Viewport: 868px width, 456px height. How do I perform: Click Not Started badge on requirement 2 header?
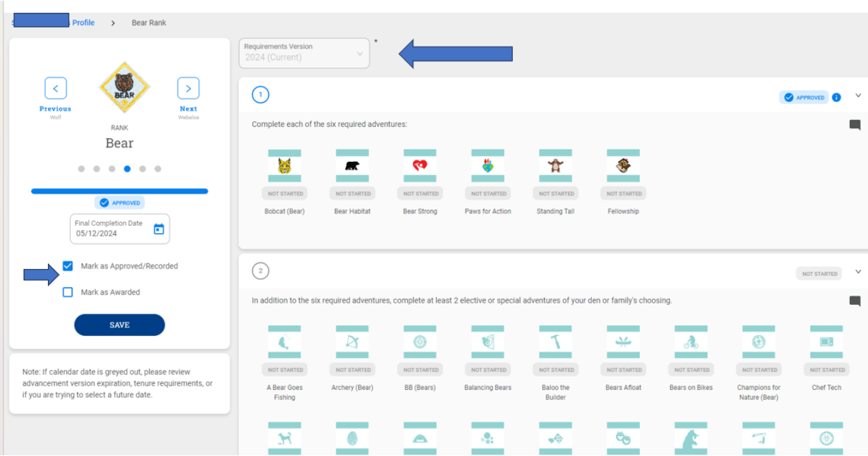click(819, 274)
